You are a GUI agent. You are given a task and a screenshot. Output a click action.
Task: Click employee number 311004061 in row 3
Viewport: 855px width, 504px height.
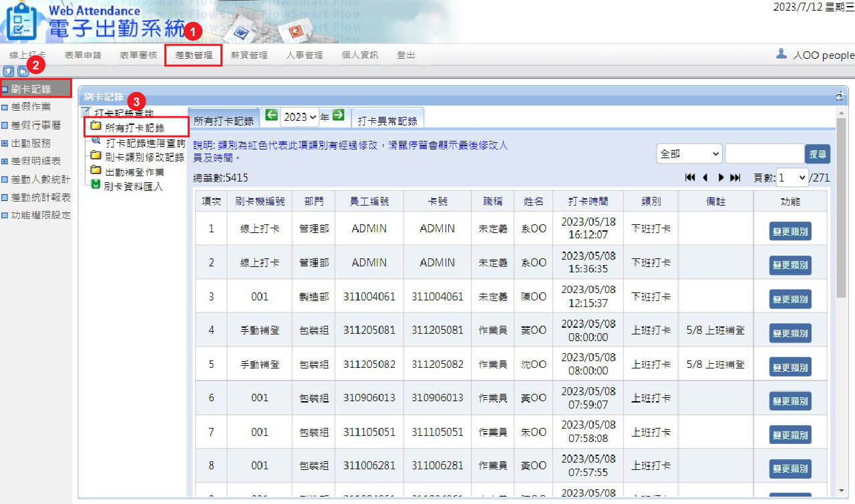click(x=369, y=296)
